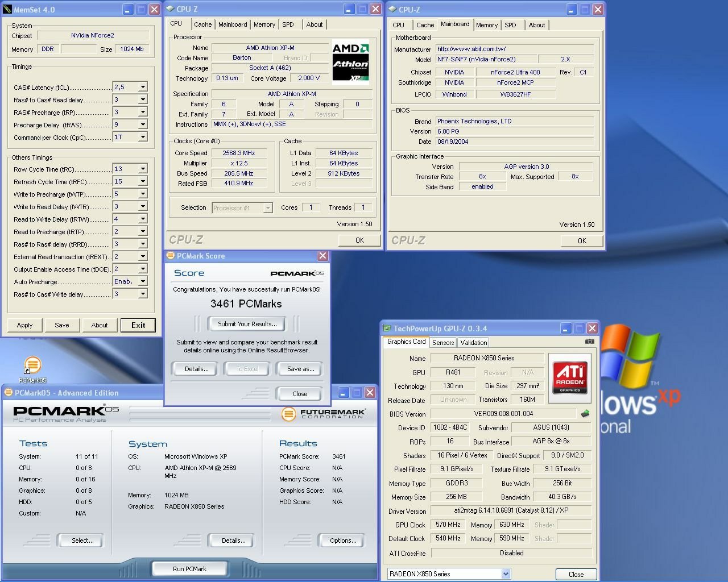
Task: Click Save in MemSet
Action: pos(62,325)
